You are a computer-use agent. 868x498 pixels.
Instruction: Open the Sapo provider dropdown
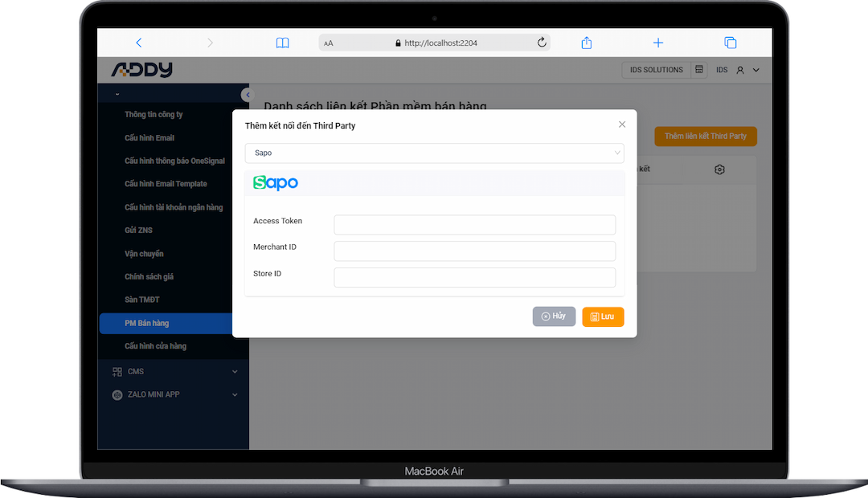434,153
